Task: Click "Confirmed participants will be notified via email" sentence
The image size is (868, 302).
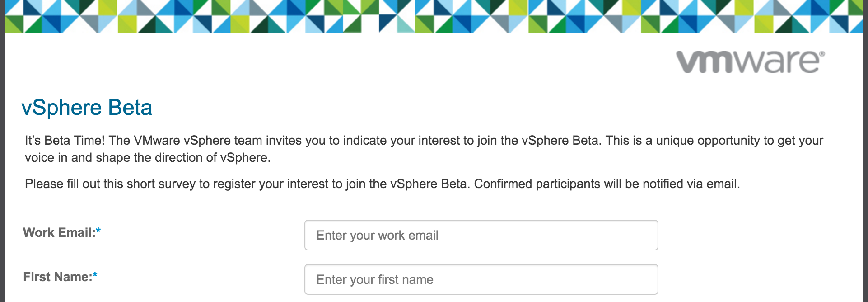Action: tap(607, 184)
